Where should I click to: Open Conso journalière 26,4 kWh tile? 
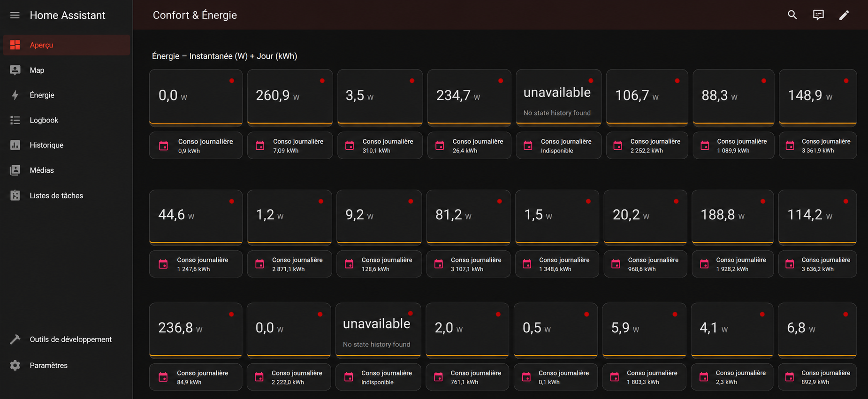click(x=469, y=146)
